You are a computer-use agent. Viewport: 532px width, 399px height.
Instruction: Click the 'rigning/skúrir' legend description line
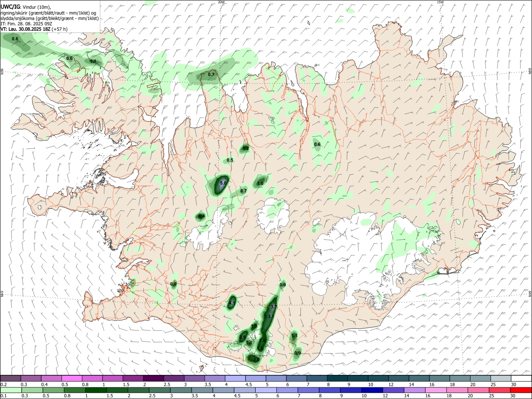(48, 13)
